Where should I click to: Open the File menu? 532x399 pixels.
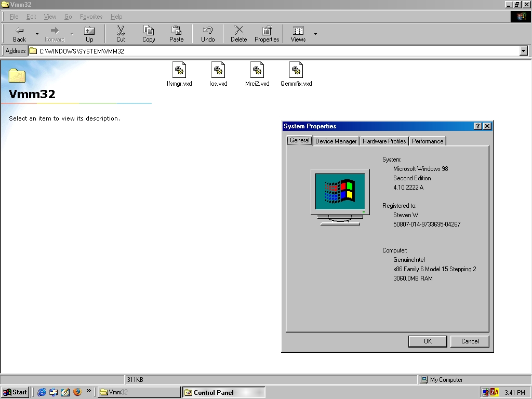click(14, 17)
